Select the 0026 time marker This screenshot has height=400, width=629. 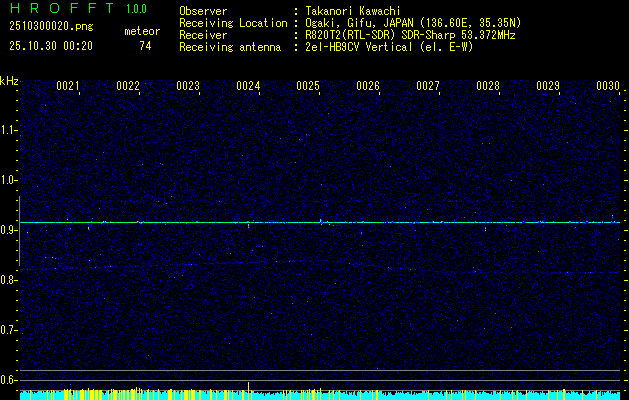pos(368,87)
